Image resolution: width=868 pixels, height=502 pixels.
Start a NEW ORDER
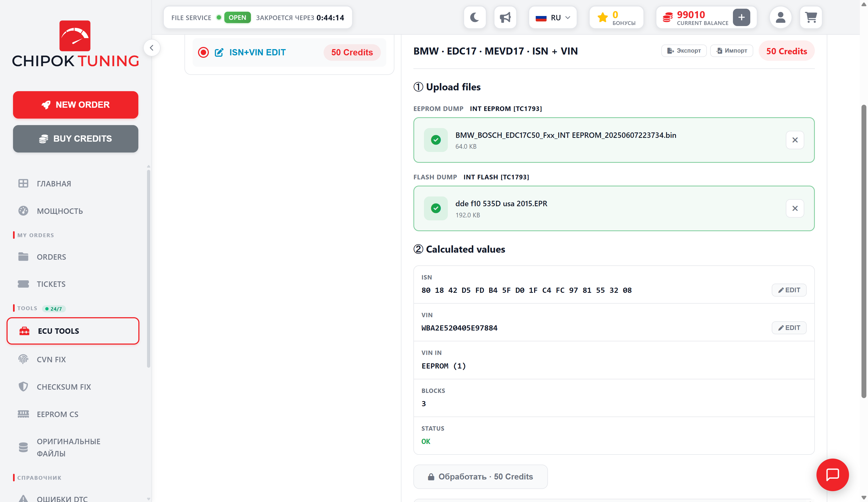click(x=75, y=105)
